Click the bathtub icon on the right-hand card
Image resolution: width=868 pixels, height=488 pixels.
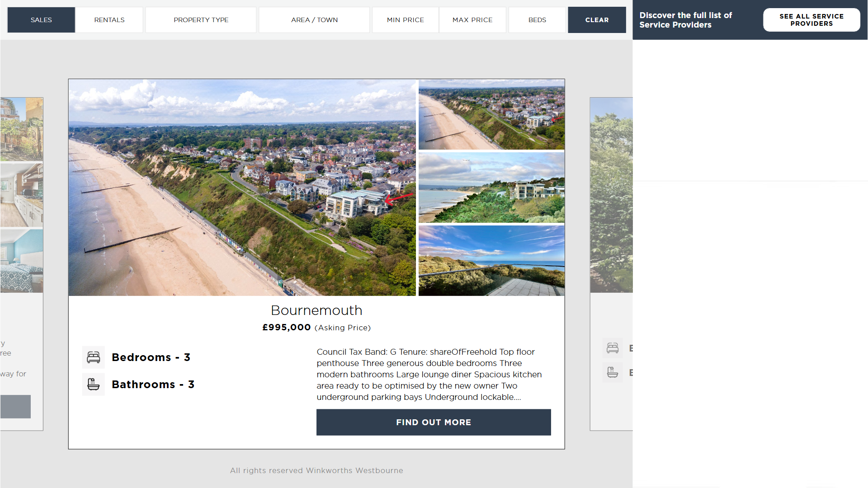click(x=613, y=372)
